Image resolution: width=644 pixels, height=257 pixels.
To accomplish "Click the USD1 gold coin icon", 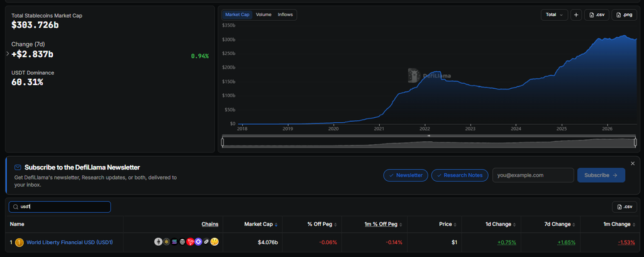I will tap(19, 243).
